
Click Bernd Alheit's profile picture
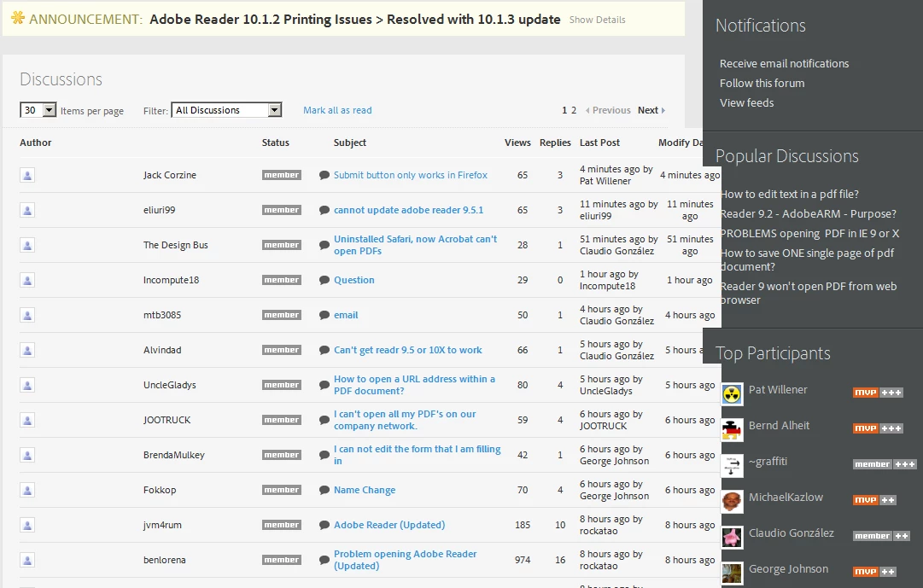(x=732, y=430)
